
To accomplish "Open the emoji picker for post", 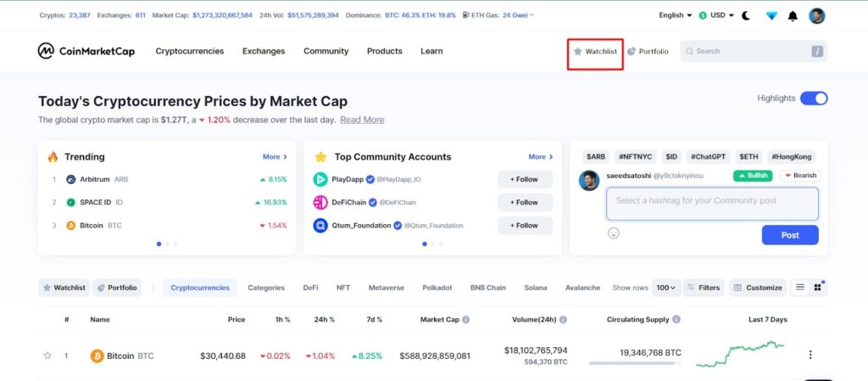I will coord(614,233).
